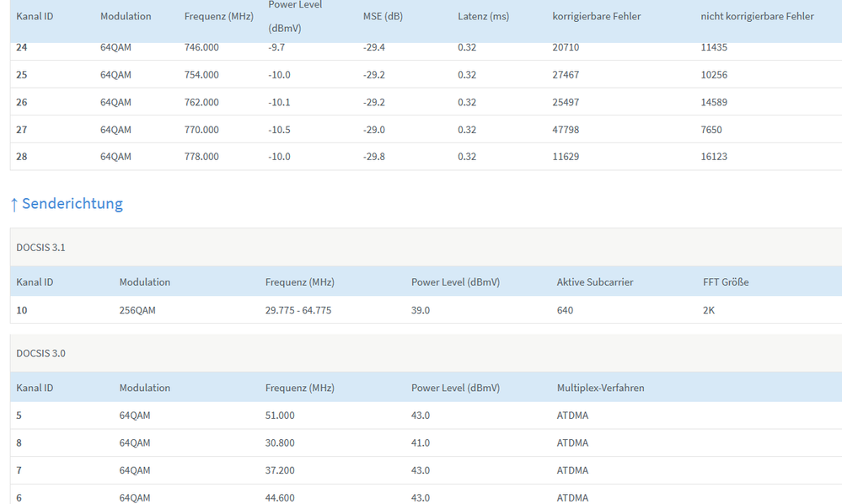Image resolution: width=842 pixels, height=504 pixels.
Task: Click the 16123 uncorrectable errors value
Action: (714, 157)
